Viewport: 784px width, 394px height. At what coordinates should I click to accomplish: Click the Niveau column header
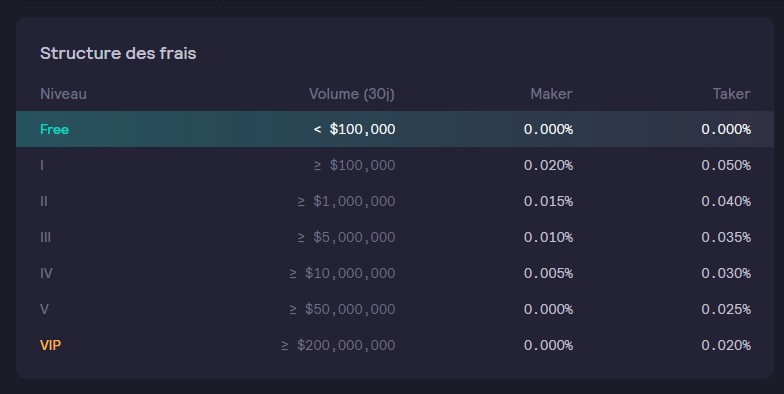[x=63, y=94]
